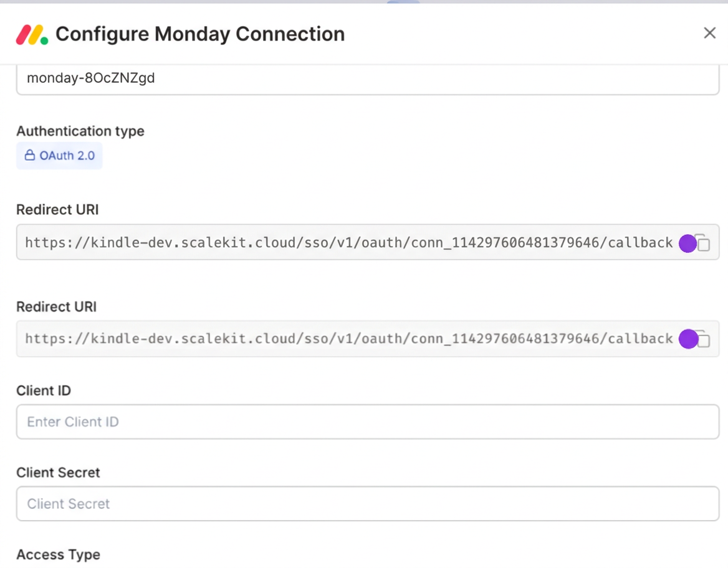Click the purple indicator beside second Redirect URI

(687, 339)
